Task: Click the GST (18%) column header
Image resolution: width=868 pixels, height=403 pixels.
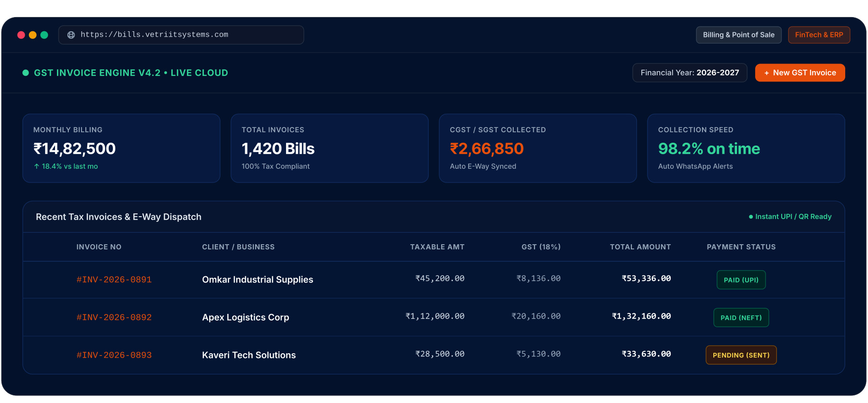Action: click(x=541, y=247)
